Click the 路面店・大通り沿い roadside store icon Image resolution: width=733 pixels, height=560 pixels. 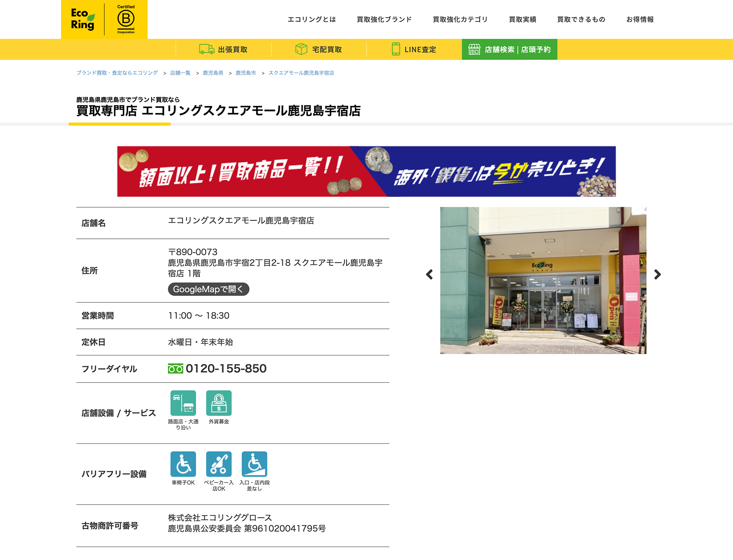[183, 403]
